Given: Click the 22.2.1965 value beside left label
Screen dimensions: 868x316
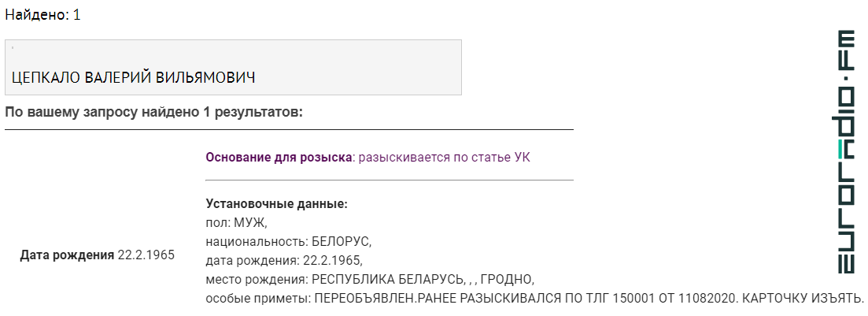Looking at the screenshot, I should pos(146,255).
